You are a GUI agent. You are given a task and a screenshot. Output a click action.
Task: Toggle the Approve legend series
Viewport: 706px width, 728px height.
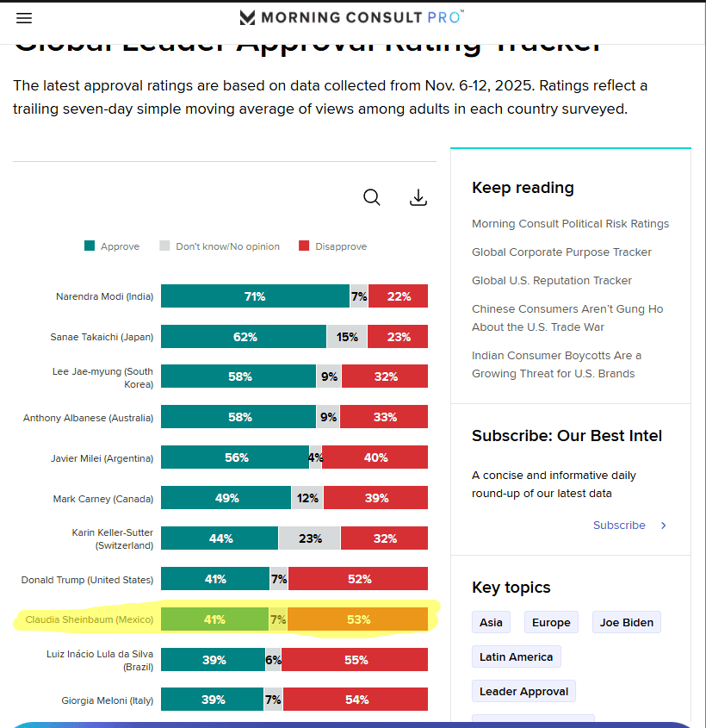(112, 246)
